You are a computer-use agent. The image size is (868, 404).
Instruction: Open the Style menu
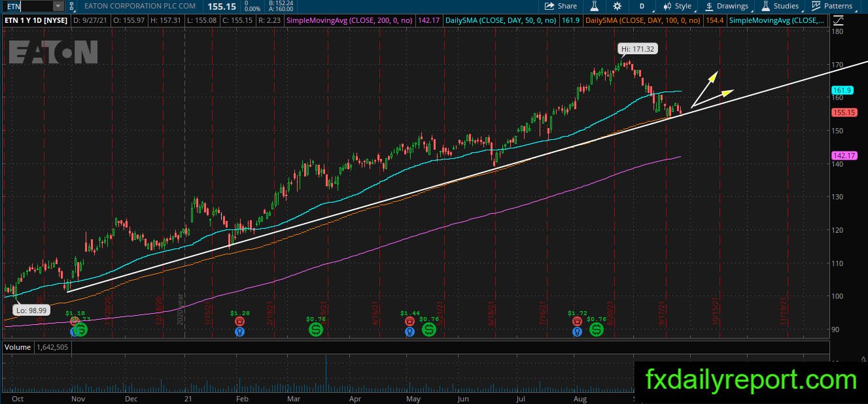click(677, 6)
